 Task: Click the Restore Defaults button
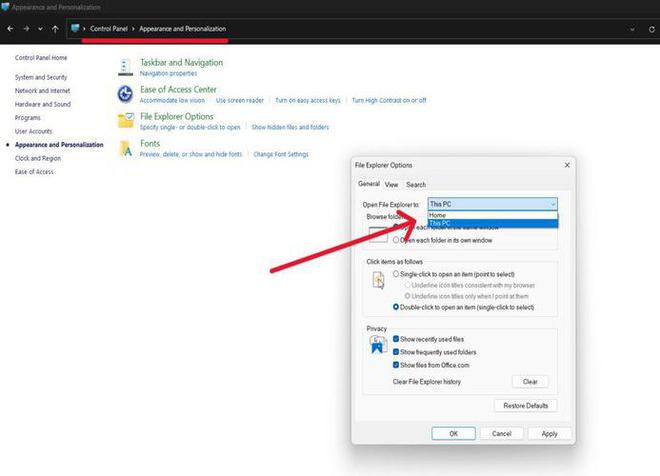pos(526,406)
